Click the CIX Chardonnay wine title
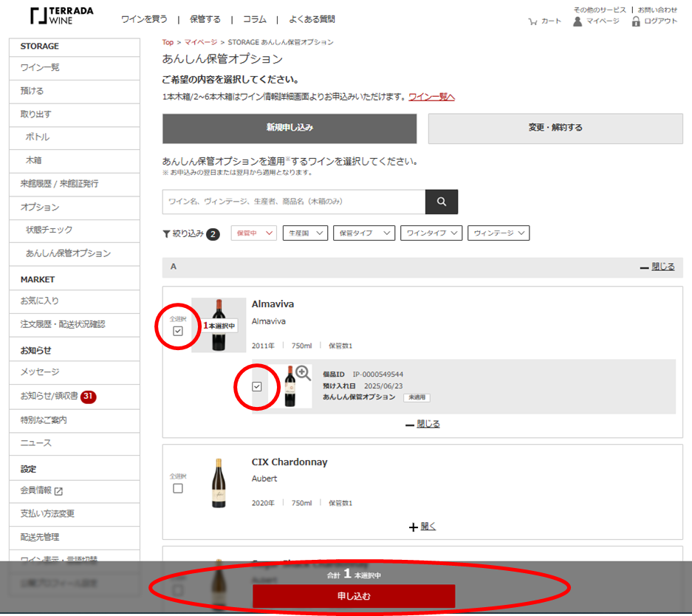The image size is (692, 616). (290, 462)
